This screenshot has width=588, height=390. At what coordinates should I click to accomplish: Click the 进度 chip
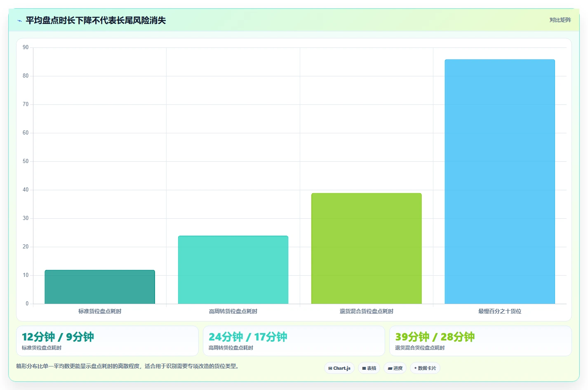pos(395,368)
